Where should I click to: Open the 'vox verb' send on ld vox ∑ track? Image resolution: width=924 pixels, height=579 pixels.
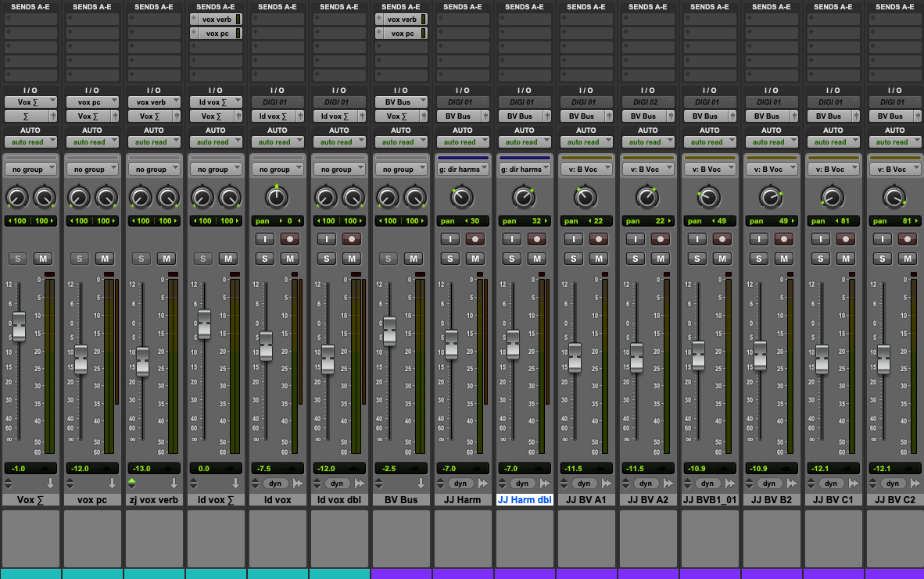tap(217, 20)
